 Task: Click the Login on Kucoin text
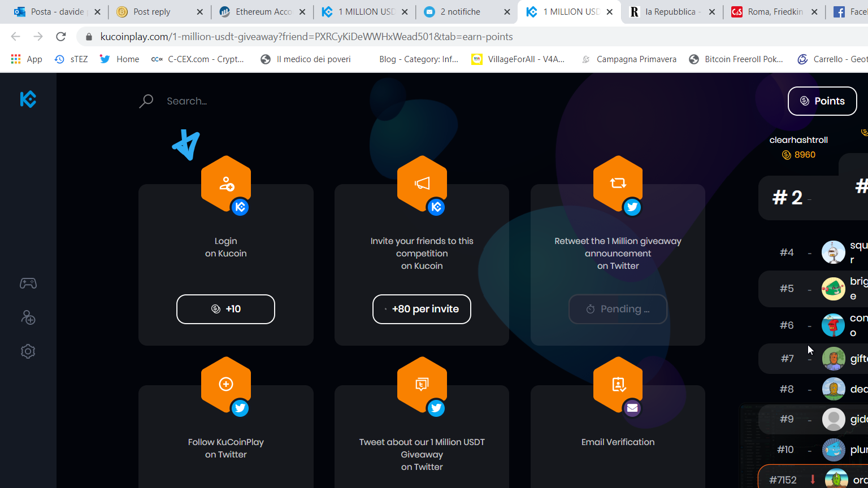pos(226,247)
